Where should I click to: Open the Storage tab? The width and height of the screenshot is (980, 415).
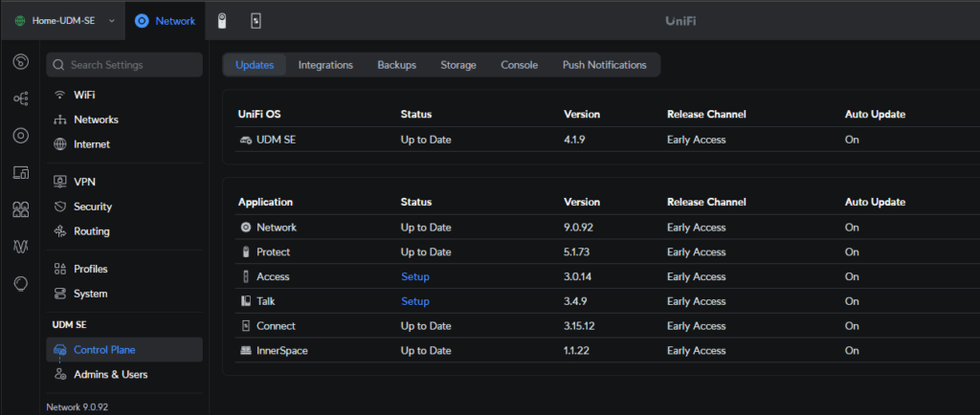point(458,65)
